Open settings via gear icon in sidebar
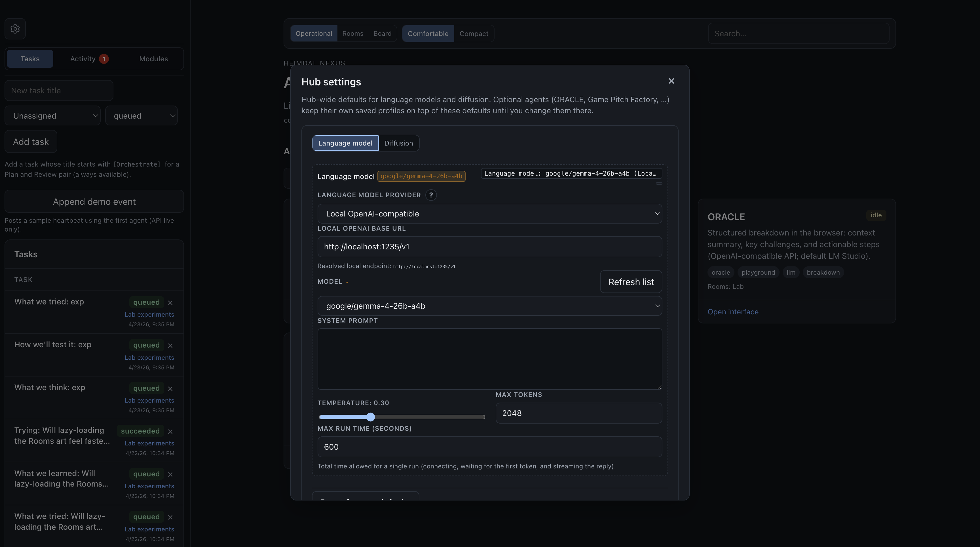This screenshot has width=980, height=547. [x=15, y=29]
